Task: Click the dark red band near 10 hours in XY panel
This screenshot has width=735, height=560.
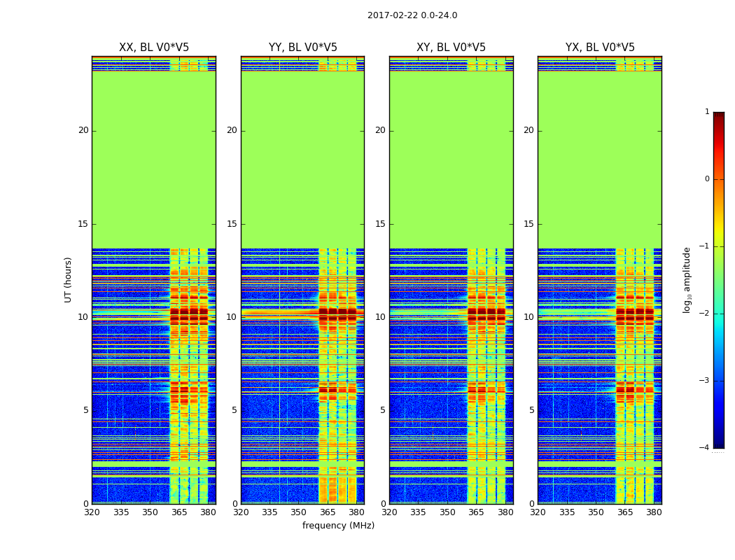Action: click(x=486, y=315)
